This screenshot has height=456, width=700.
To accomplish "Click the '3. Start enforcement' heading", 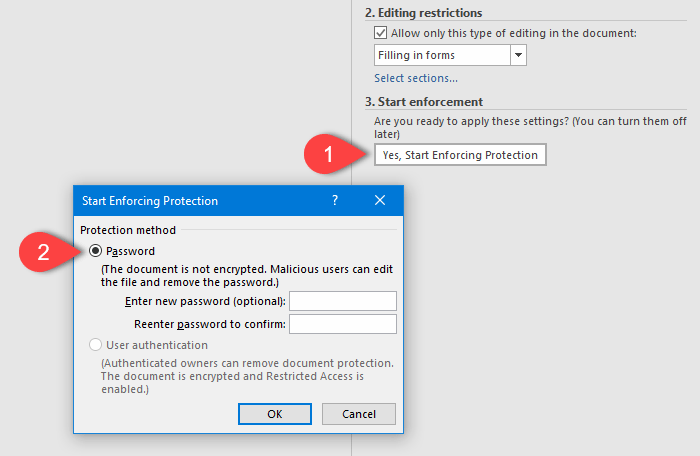I will 424,102.
